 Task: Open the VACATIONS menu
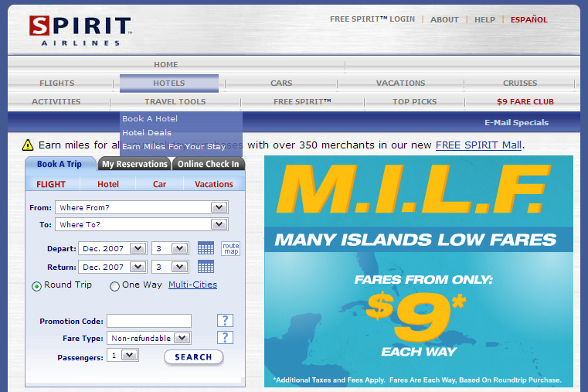400,83
